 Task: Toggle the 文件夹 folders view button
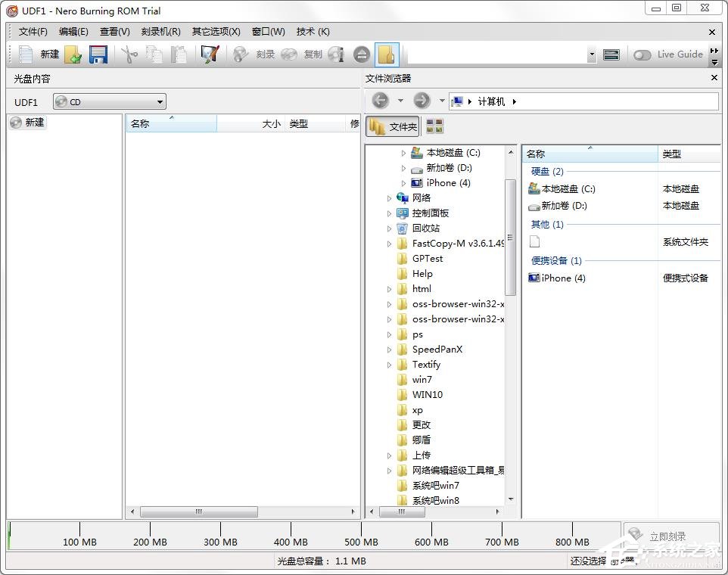pos(393,126)
